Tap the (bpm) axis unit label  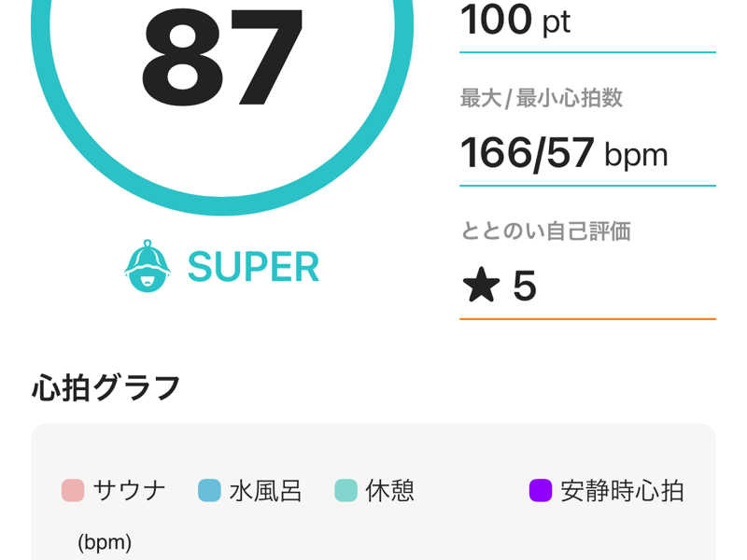tap(105, 542)
